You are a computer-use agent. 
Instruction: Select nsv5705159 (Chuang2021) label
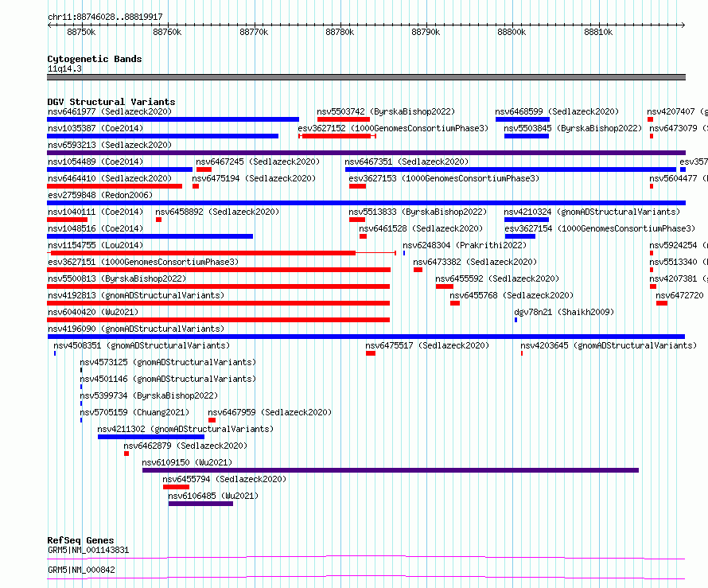134,412
